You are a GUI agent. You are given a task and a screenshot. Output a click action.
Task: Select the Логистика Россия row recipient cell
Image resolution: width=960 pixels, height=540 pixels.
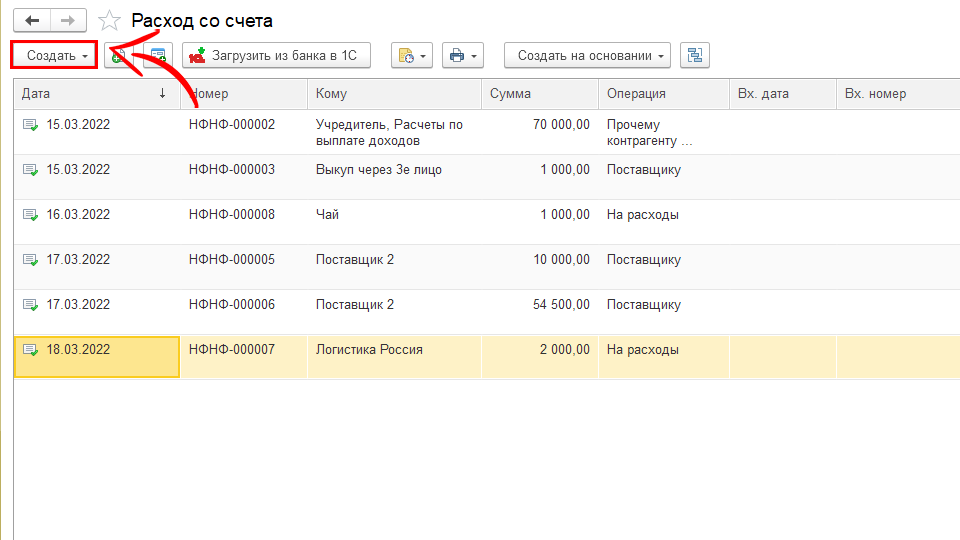pos(369,350)
